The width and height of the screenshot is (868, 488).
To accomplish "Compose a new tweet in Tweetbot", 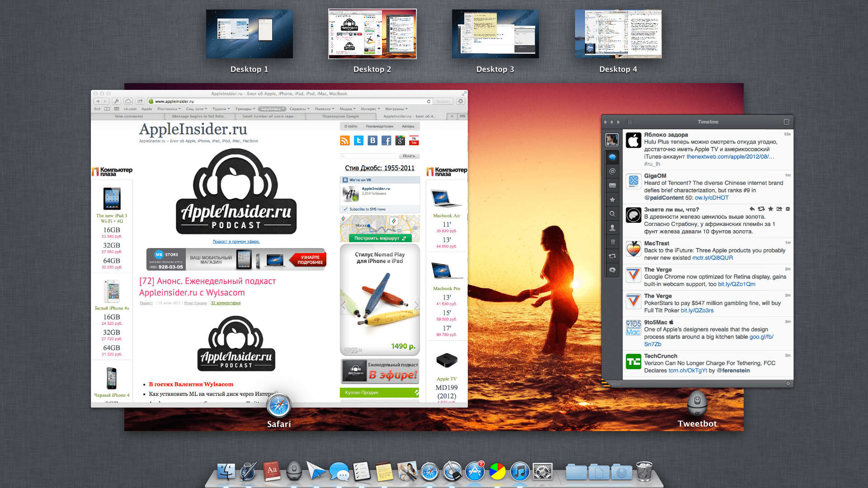I will click(x=787, y=122).
